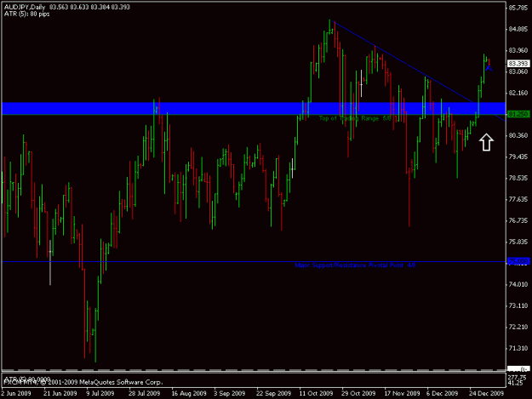This screenshot has width=532, height=399.
Task: Click the '24 Dec 2009' date label
Action: tap(487, 393)
